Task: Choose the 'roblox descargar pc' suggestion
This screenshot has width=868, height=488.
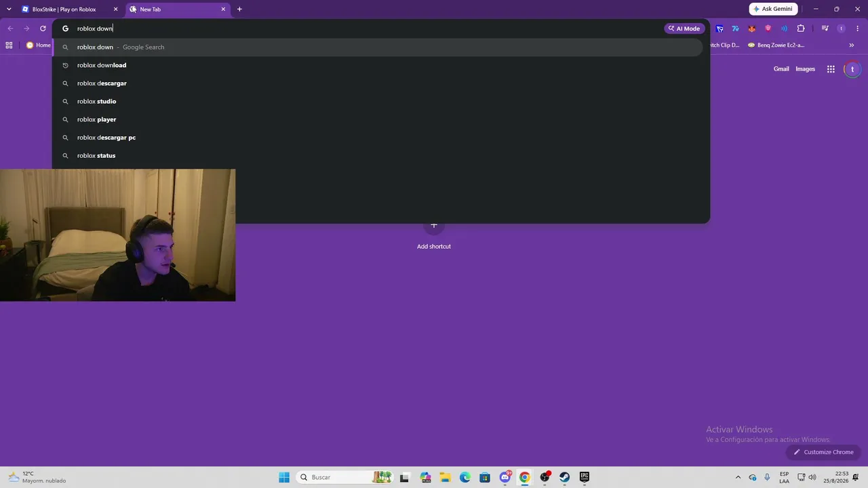Action: click(377, 138)
